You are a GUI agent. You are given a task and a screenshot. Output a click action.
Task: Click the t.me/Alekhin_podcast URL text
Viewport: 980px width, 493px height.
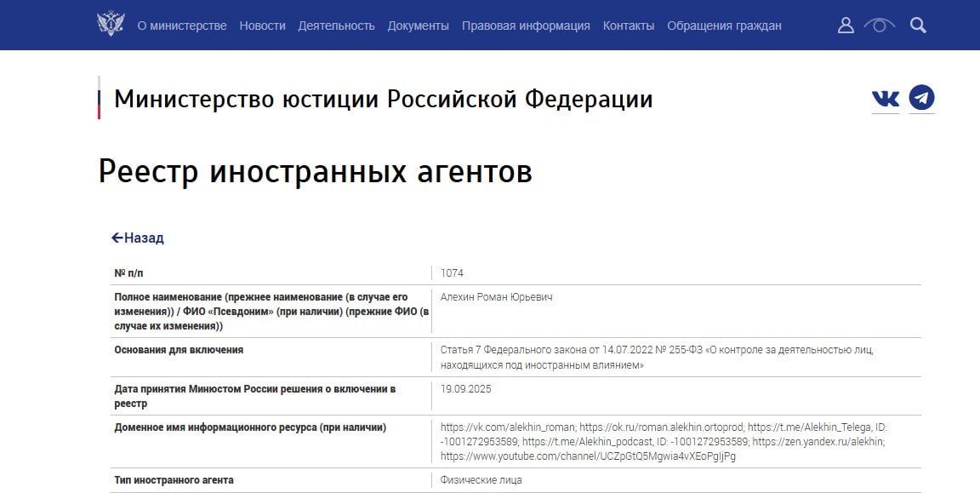pos(588,442)
